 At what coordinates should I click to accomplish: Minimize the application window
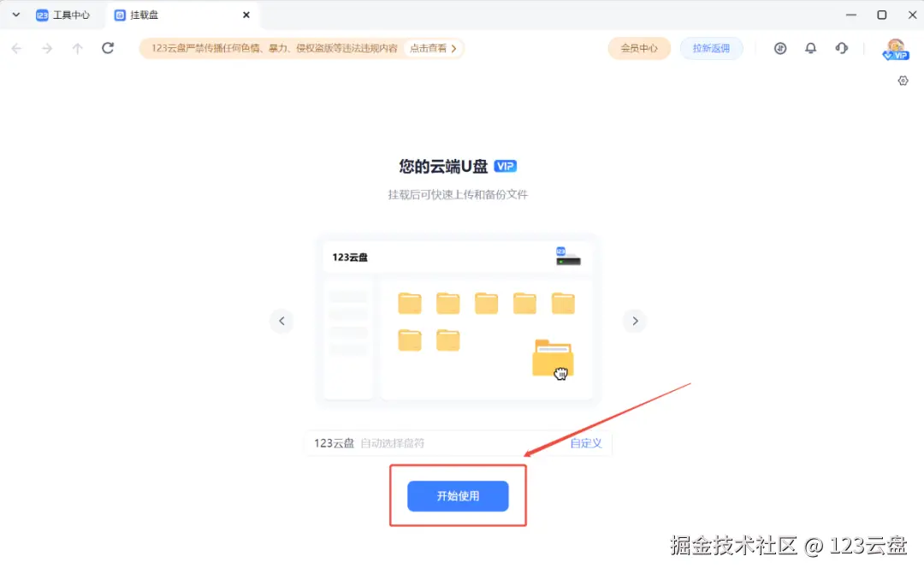(x=851, y=15)
